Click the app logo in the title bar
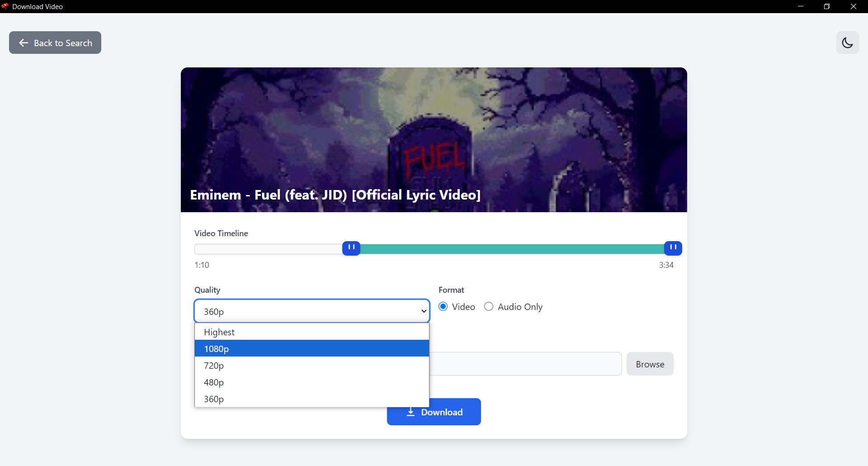This screenshot has width=868, height=466. [x=5, y=6]
